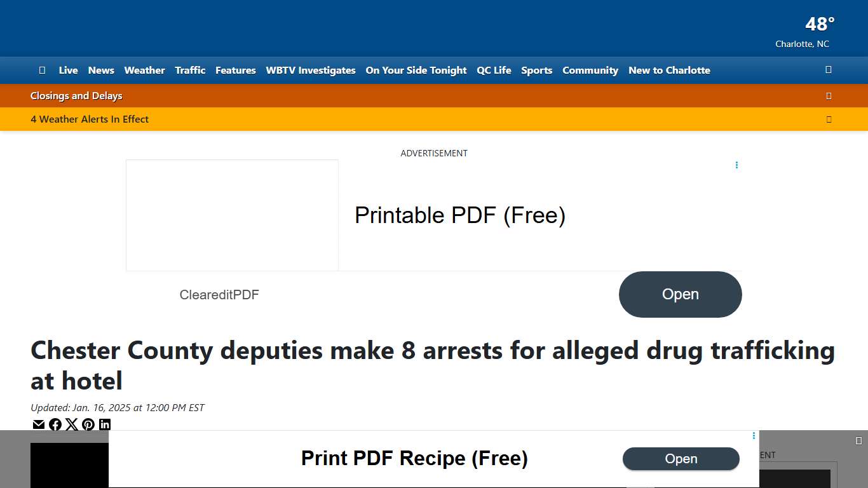Go to the Weather menu item

pos(144,71)
